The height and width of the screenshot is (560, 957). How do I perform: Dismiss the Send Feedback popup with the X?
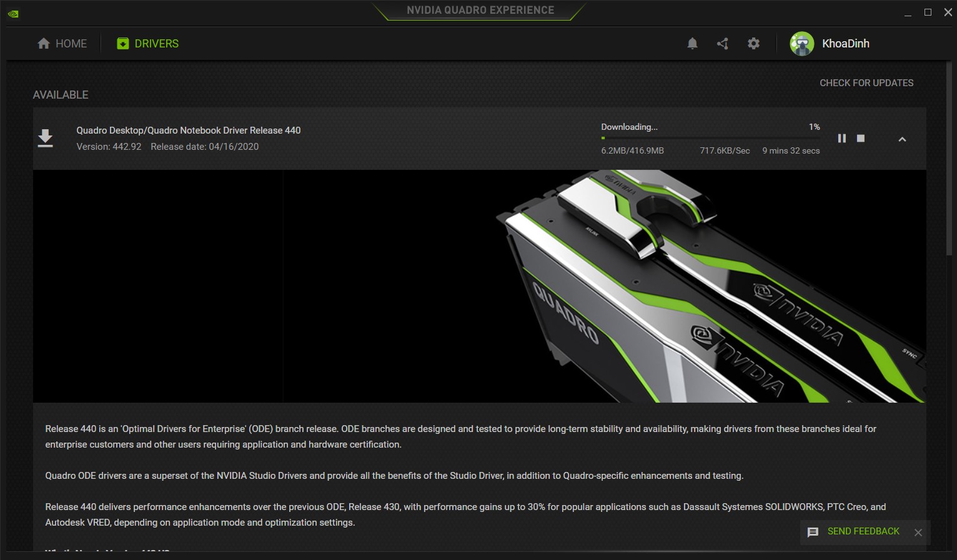pos(918,533)
